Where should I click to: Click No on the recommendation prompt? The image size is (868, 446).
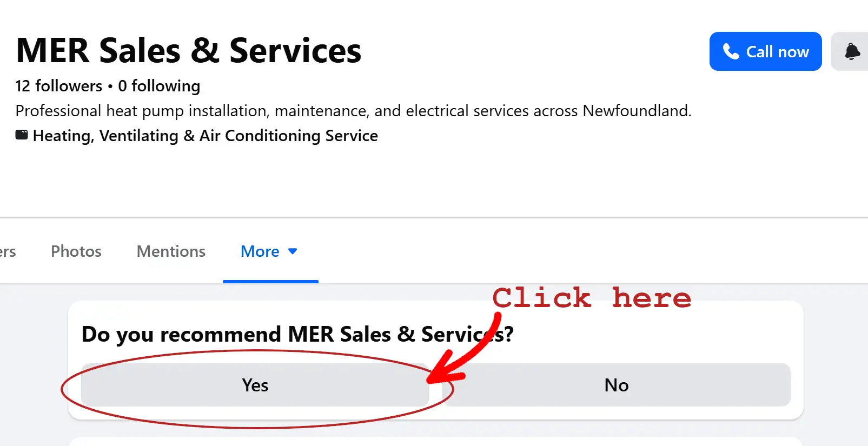616,385
